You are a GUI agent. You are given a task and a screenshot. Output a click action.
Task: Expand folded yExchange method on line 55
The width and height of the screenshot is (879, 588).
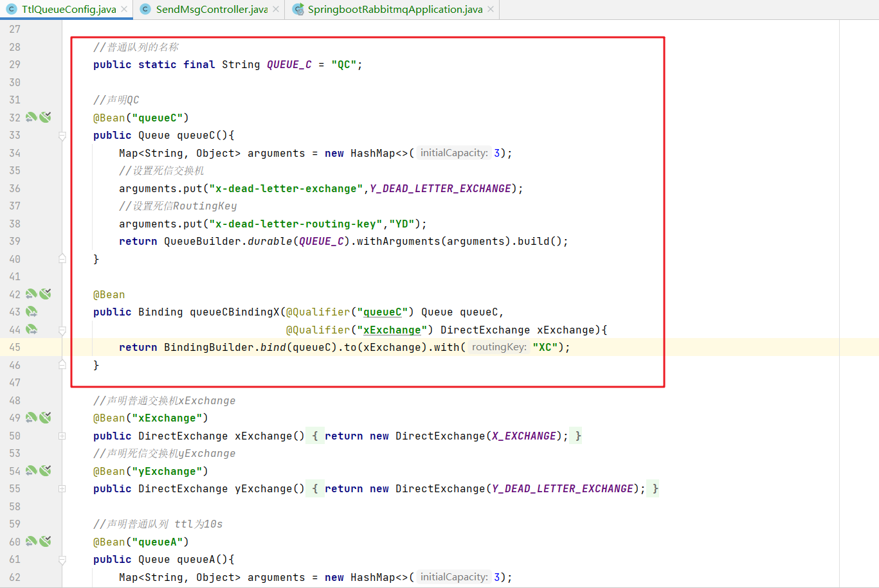tap(62, 489)
